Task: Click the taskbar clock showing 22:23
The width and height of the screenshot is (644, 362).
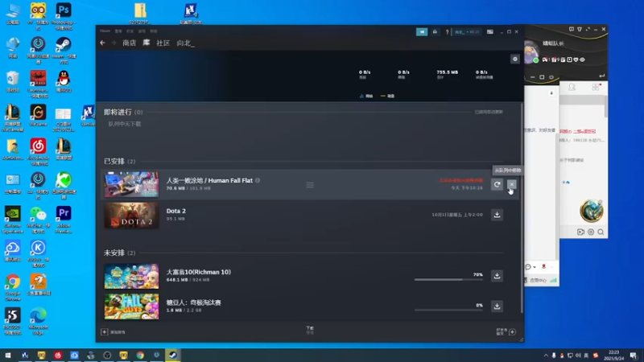Action: pyautogui.click(x=613, y=355)
